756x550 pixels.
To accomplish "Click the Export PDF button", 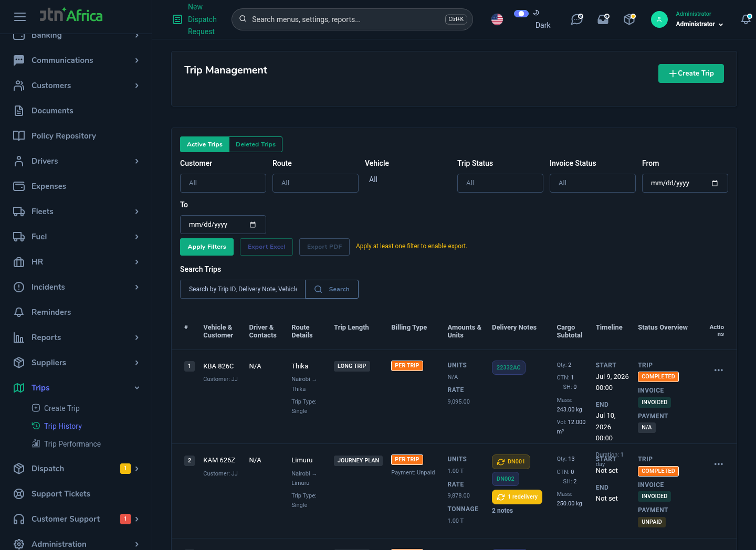I will [x=324, y=247].
